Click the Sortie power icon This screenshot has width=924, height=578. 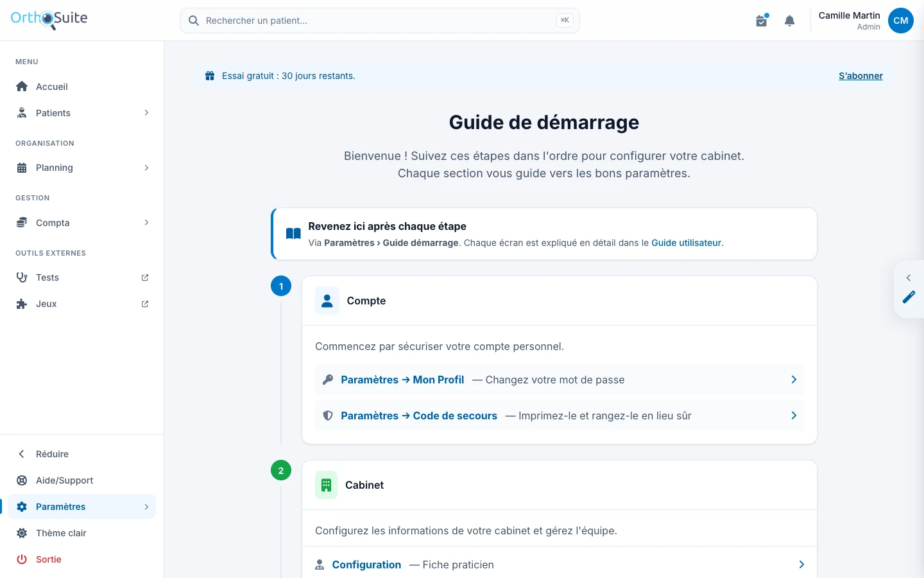pyautogui.click(x=22, y=559)
